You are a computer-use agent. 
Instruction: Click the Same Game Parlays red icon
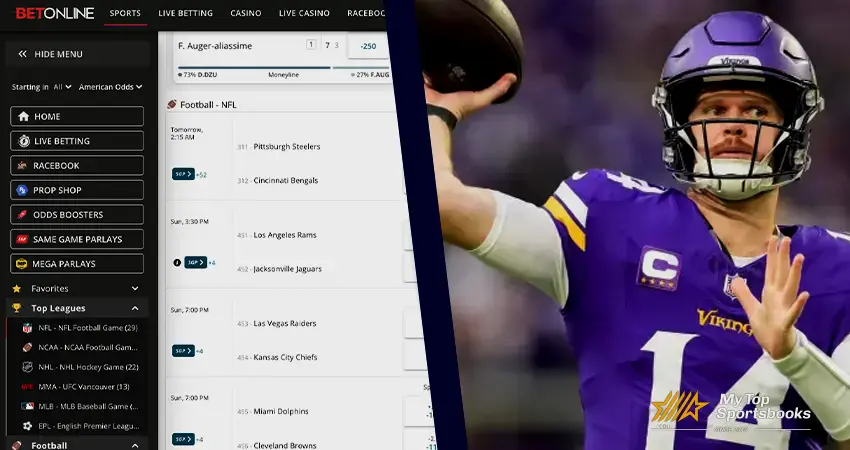pos(22,239)
